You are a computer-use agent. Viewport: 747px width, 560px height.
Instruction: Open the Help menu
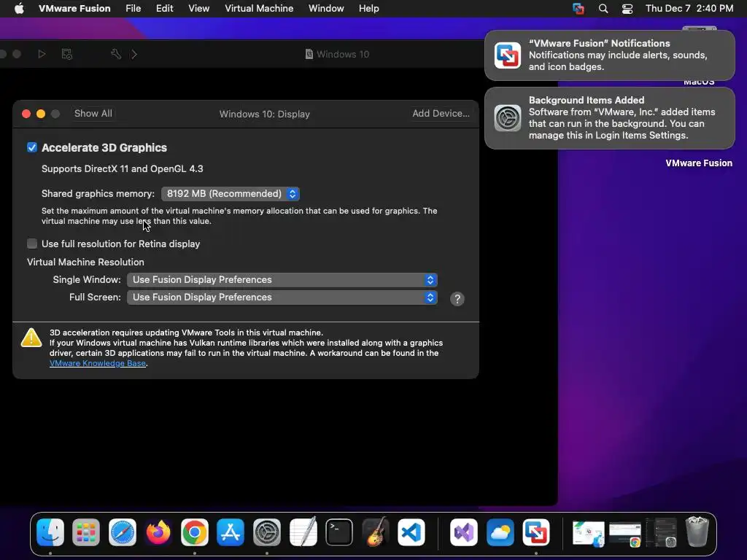(368, 9)
